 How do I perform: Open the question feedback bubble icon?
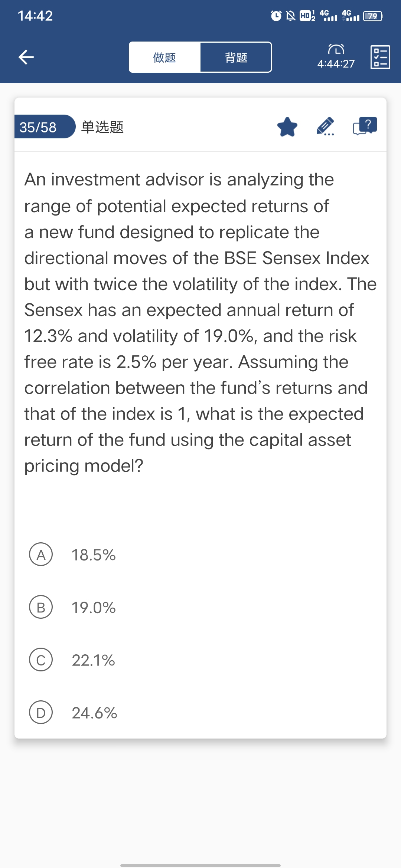365,126
